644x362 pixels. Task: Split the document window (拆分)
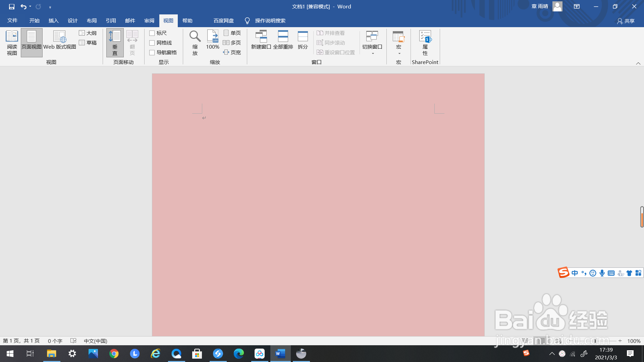(x=303, y=41)
